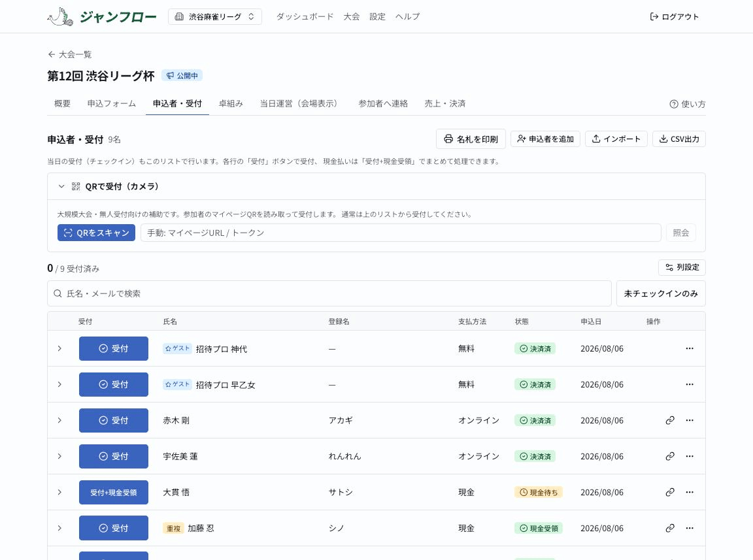Viewport: 753px width, 560px height.
Task: Check in 赤木 剛 with 受付
Action: pos(113,420)
